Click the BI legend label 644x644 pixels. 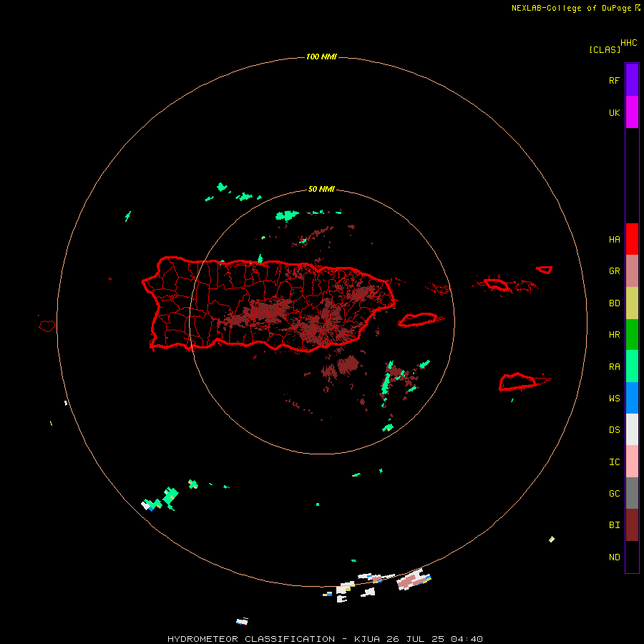[614, 525]
